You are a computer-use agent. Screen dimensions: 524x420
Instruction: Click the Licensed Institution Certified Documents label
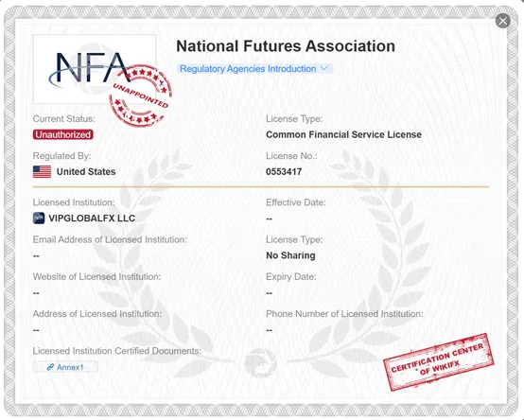point(117,351)
